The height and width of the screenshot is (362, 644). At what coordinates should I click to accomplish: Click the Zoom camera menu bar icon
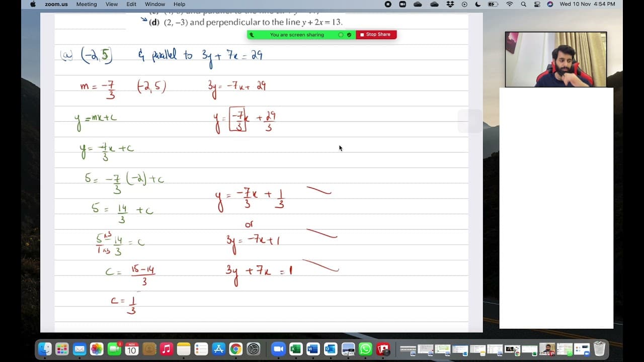403,4
